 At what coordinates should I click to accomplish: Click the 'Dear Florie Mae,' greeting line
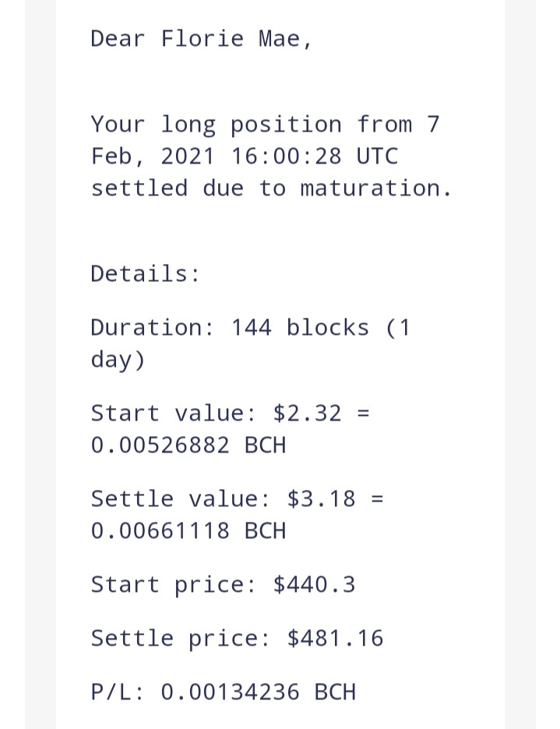(x=201, y=39)
